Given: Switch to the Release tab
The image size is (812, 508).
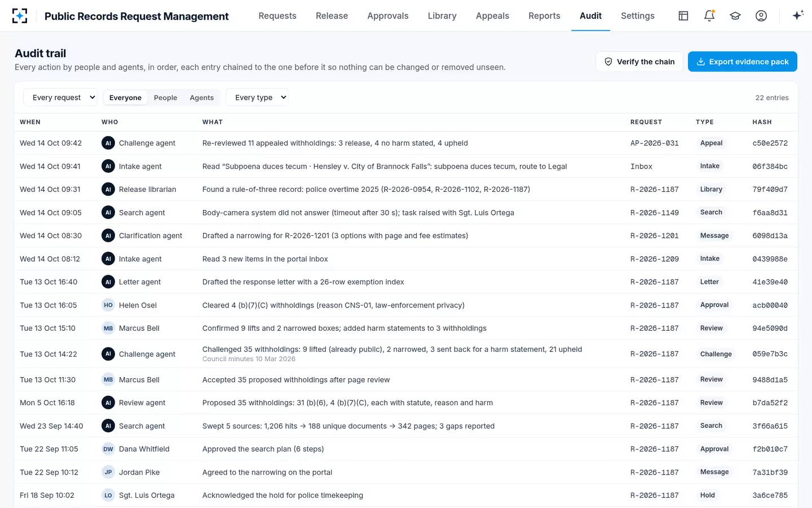Looking at the screenshot, I should (x=332, y=16).
